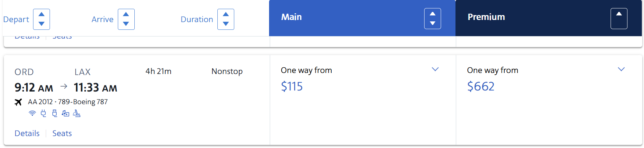Toggle Main cabin price sort order
This screenshot has height=148, width=644.
(x=433, y=19)
